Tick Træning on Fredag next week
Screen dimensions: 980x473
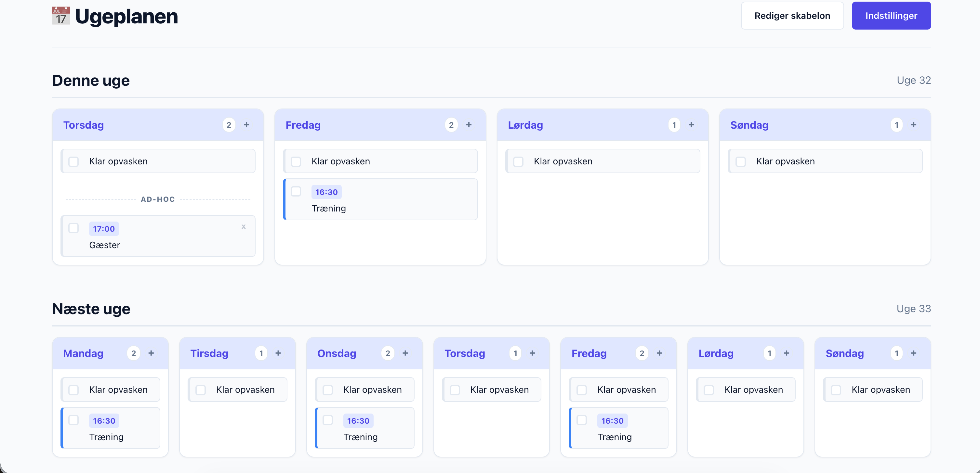click(582, 420)
